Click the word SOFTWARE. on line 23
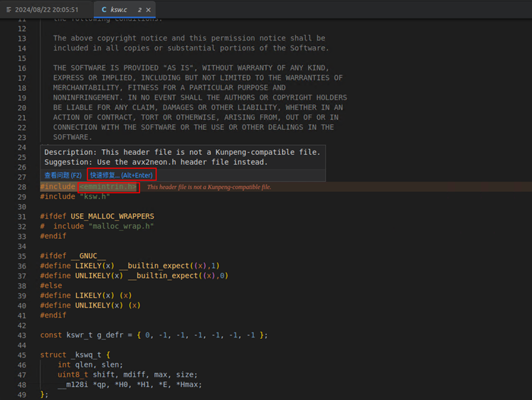 pyautogui.click(x=73, y=137)
